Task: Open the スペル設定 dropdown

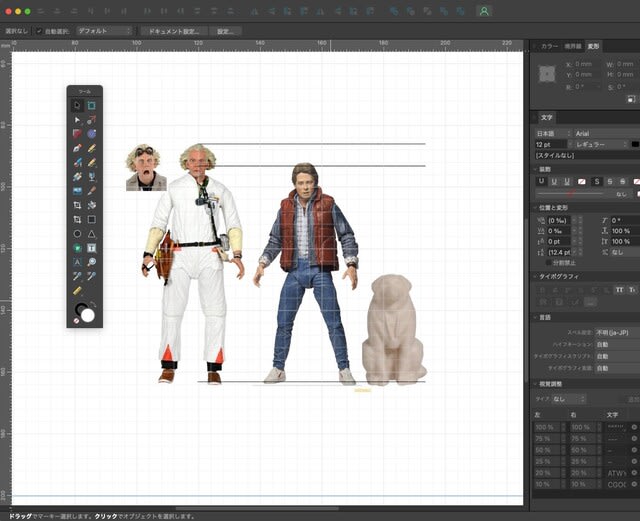Action: pos(617,333)
